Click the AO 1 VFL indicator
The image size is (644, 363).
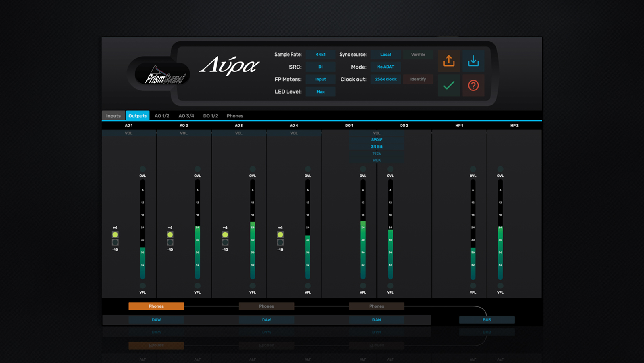(x=143, y=286)
